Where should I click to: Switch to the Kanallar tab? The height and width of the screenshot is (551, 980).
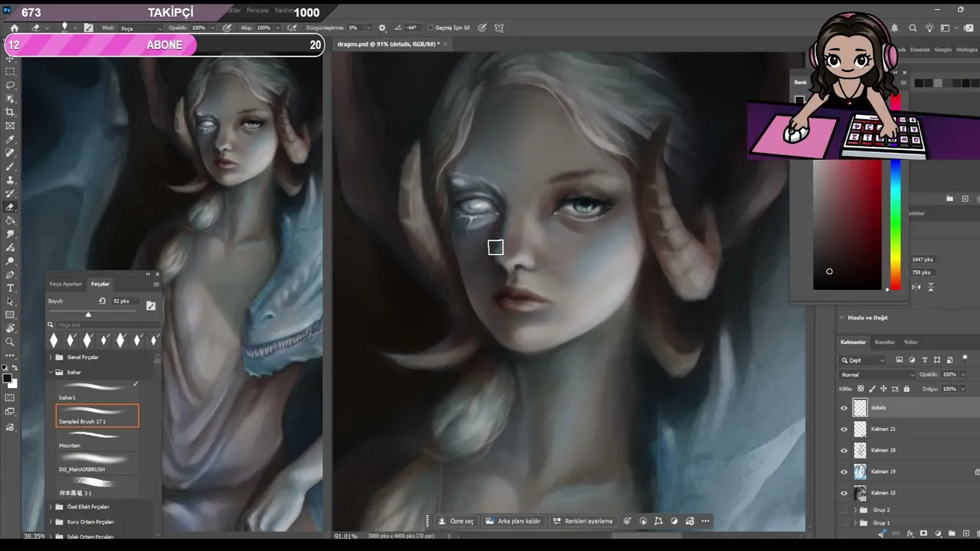tap(885, 342)
